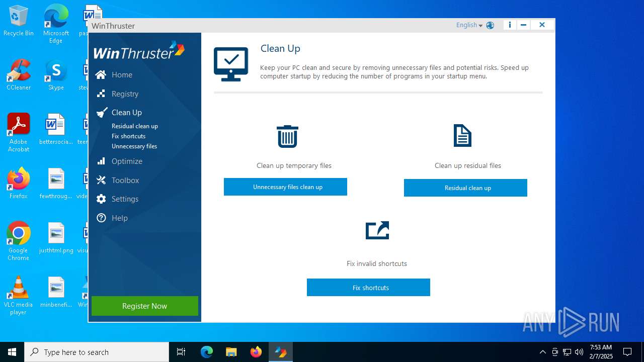Image resolution: width=644 pixels, height=362 pixels.
Task: Select the Adobe Acrobat desktop icon
Action: tap(19, 133)
